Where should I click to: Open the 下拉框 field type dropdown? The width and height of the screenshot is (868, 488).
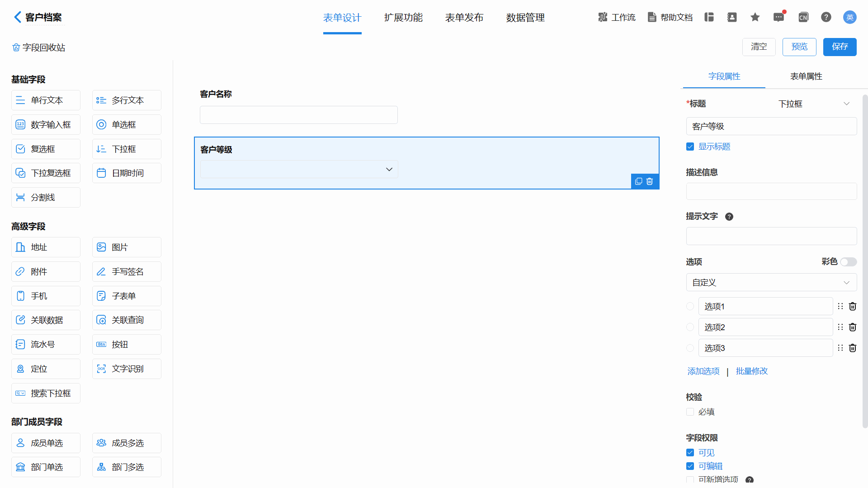pos(814,104)
